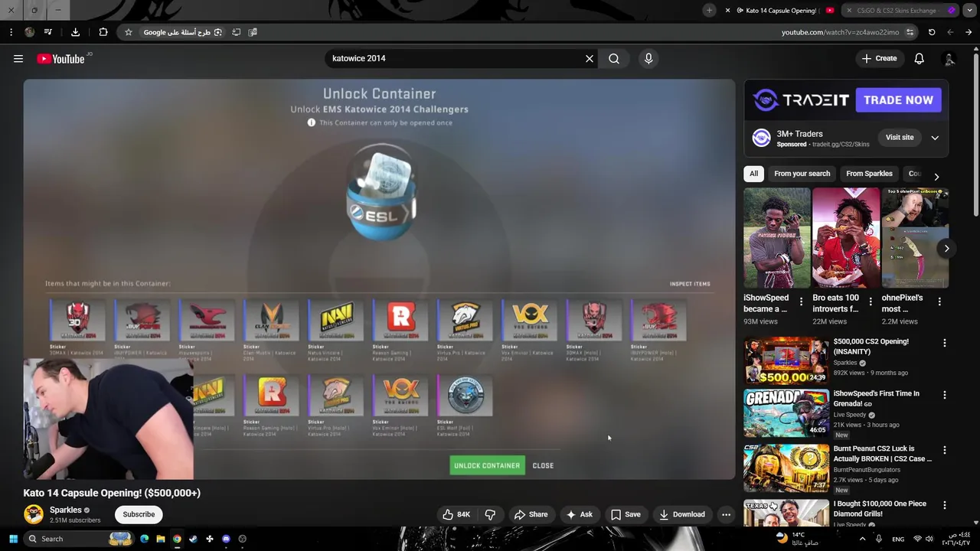Viewport: 980px width, 551px height.
Task: Open site settings icon in address bar
Action: (910, 32)
